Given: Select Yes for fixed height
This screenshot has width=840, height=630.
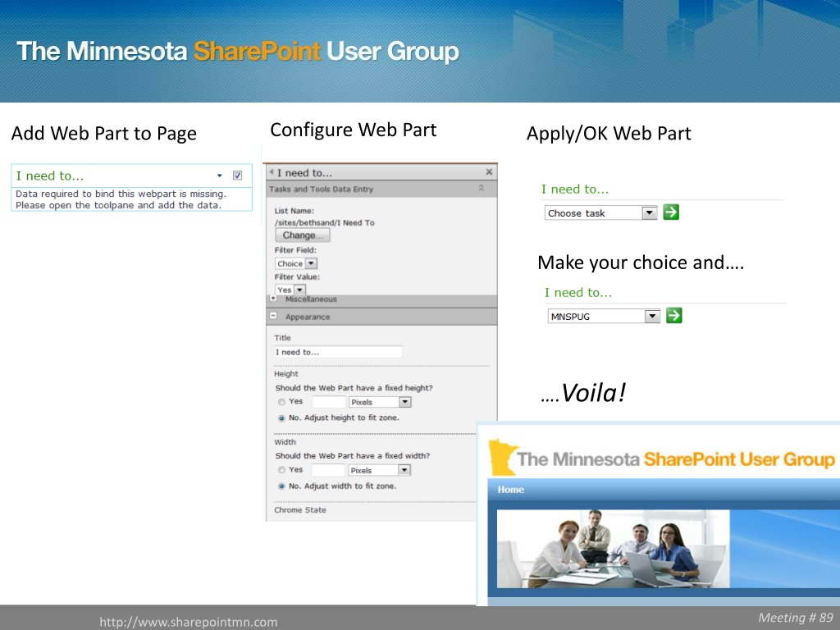Looking at the screenshot, I should click(x=281, y=402).
